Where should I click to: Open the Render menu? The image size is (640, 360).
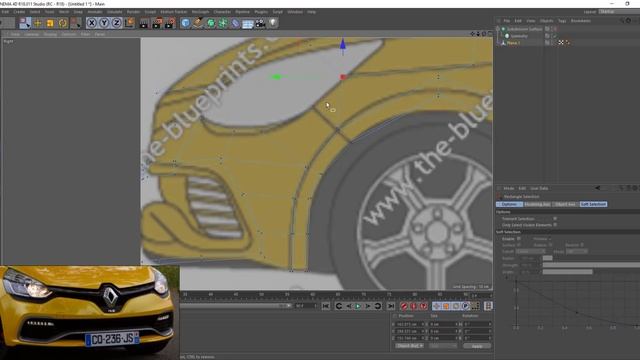[133, 12]
